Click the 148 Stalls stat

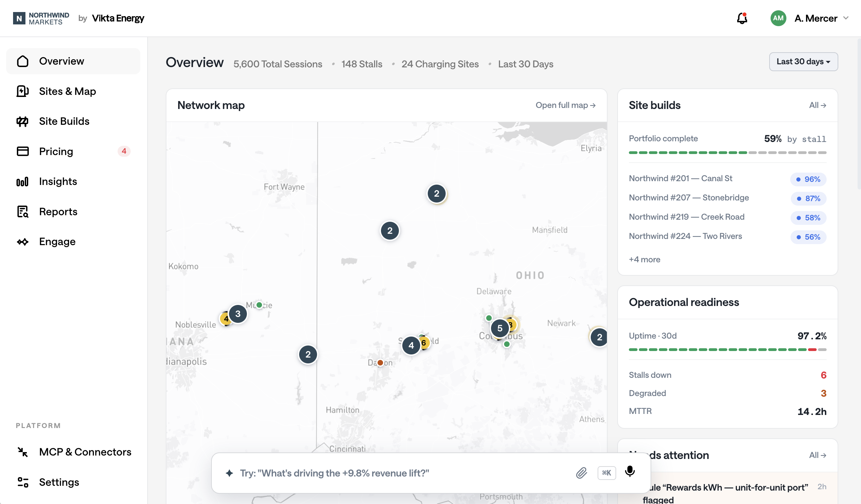coord(362,64)
